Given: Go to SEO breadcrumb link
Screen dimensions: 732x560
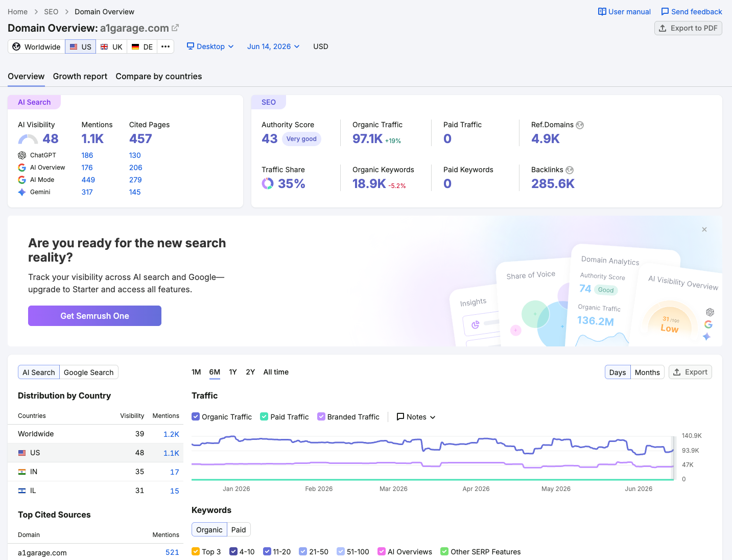Looking at the screenshot, I should click(51, 12).
